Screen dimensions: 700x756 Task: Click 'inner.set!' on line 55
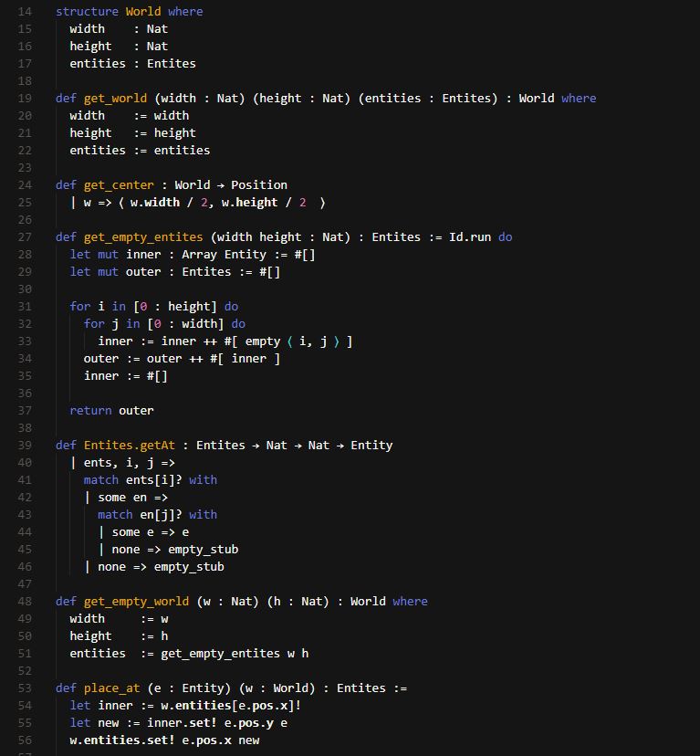click(x=182, y=723)
